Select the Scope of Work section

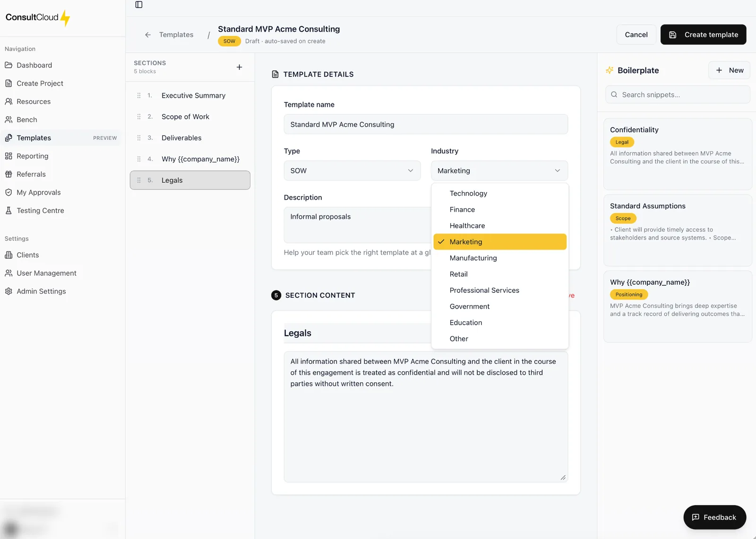tap(190, 117)
